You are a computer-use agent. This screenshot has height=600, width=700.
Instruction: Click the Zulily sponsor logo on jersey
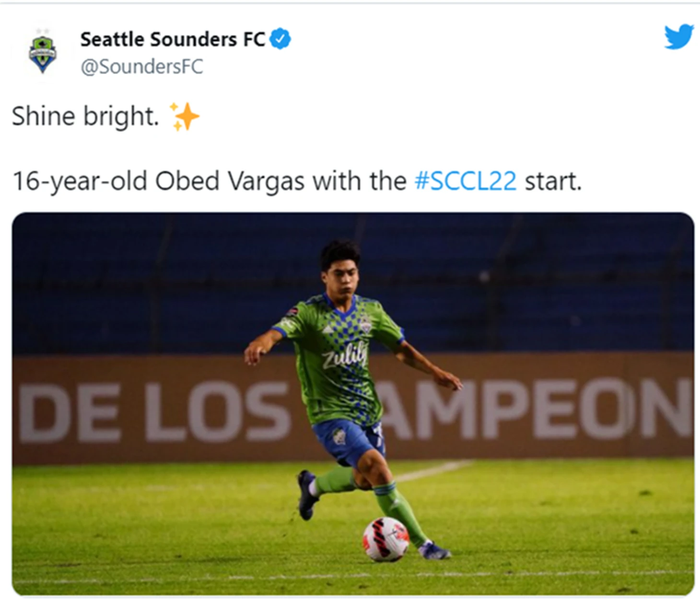click(344, 356)
